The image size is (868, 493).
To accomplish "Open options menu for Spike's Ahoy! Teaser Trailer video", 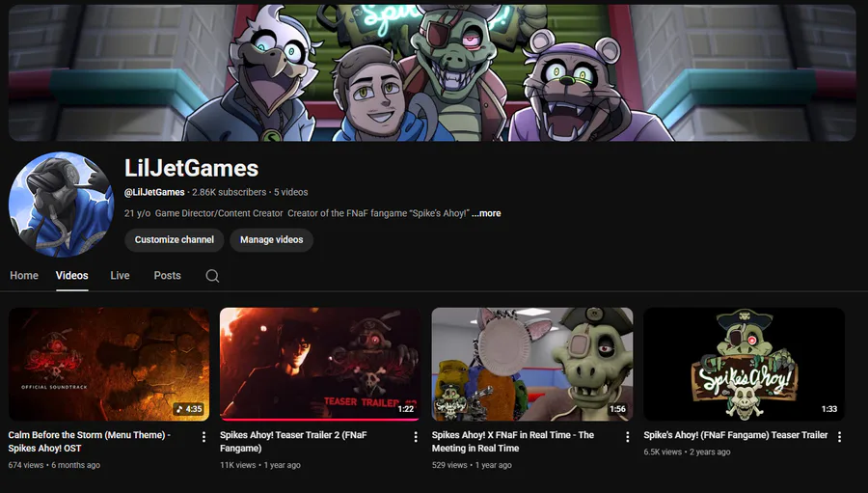I will [x=840, y=437].
